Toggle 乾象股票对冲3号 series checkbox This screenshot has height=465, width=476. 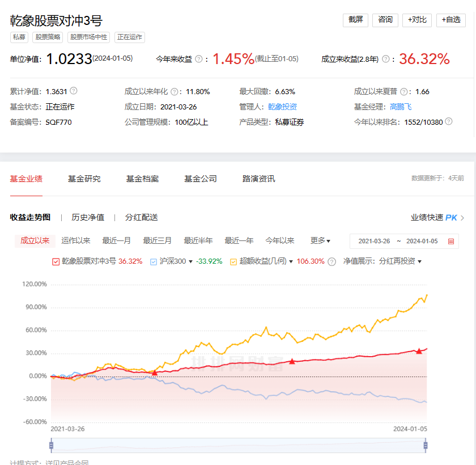(56, 262)
